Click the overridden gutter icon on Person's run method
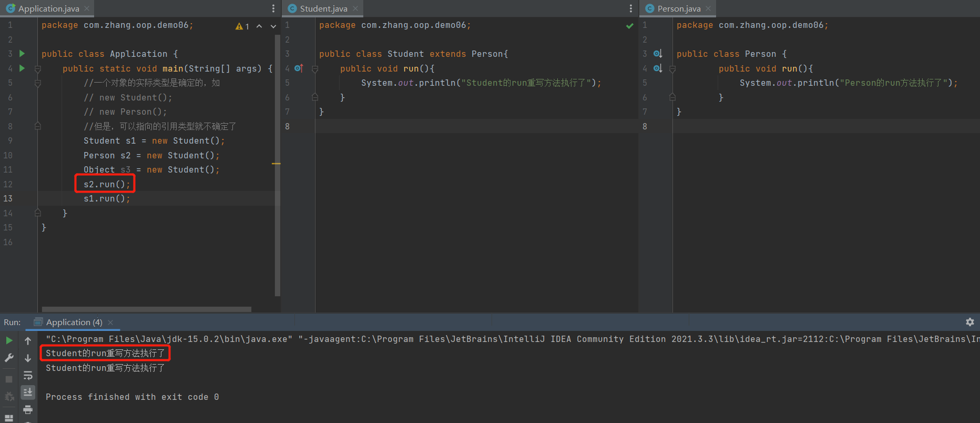The height and width of the screenshot is (423, 980). point(658,68)
